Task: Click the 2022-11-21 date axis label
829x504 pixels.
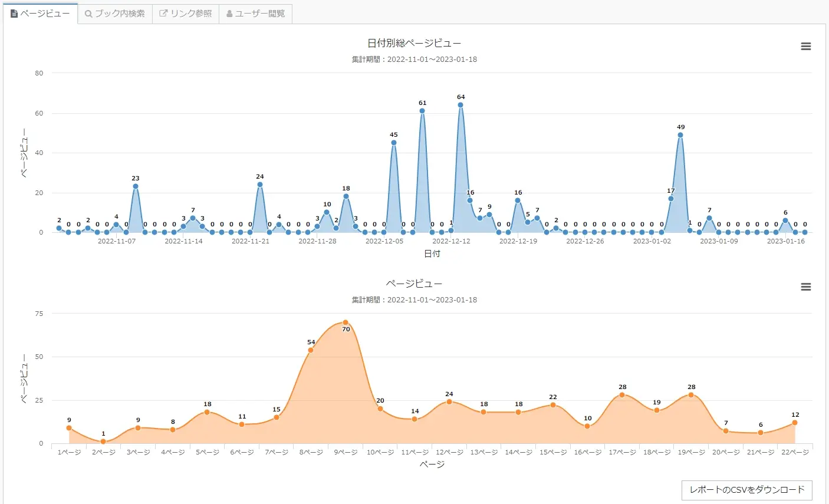Action: [x=251, y=241]
